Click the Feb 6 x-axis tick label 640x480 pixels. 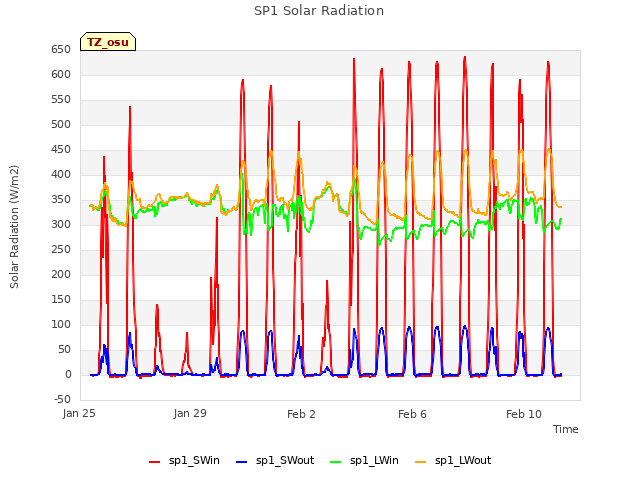coord(412,414)
